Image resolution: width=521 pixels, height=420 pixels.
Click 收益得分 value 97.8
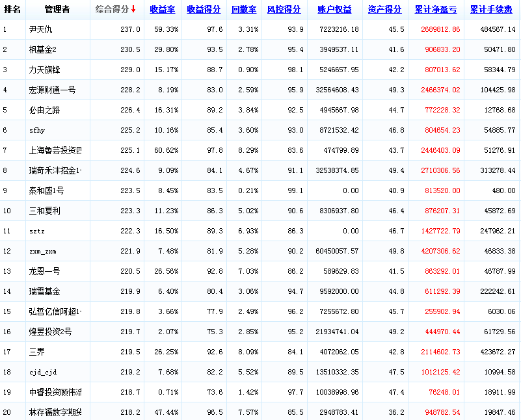(x=215, y=150)
